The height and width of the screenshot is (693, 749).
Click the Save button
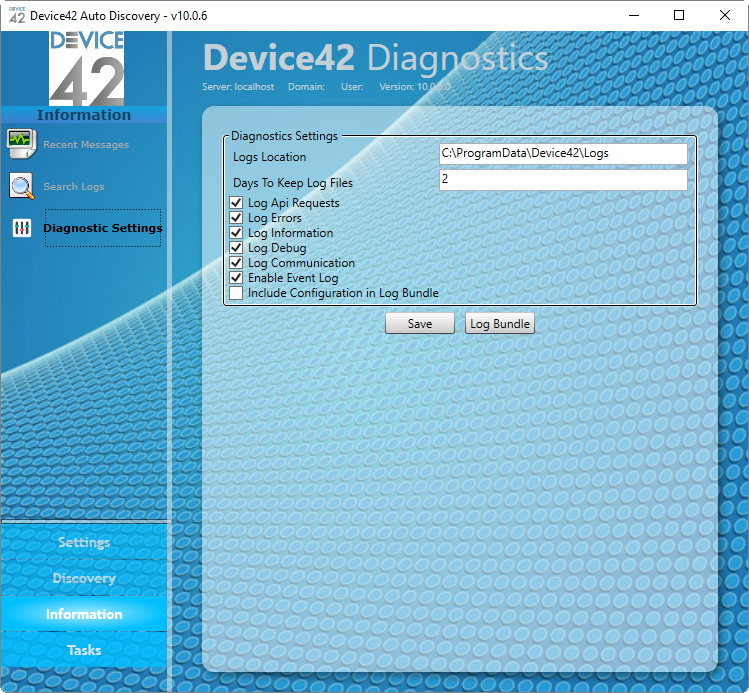pos(420,324)
